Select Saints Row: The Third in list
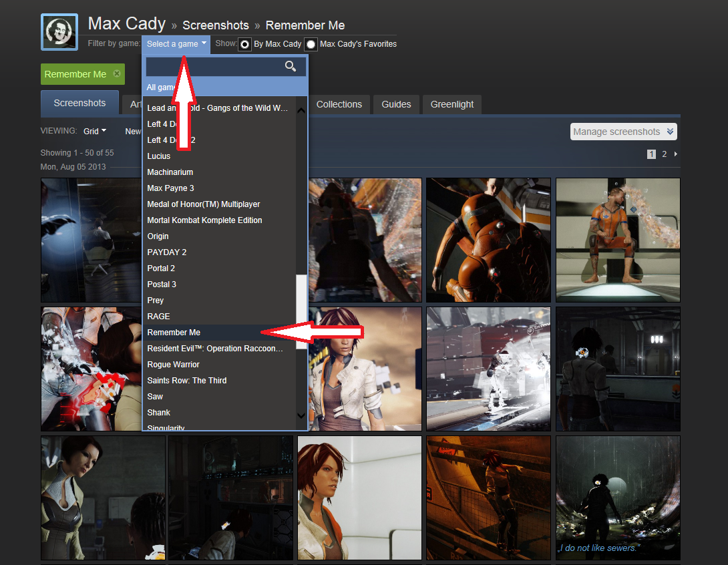The image size is (728, 565). click(x=219, y=380)
